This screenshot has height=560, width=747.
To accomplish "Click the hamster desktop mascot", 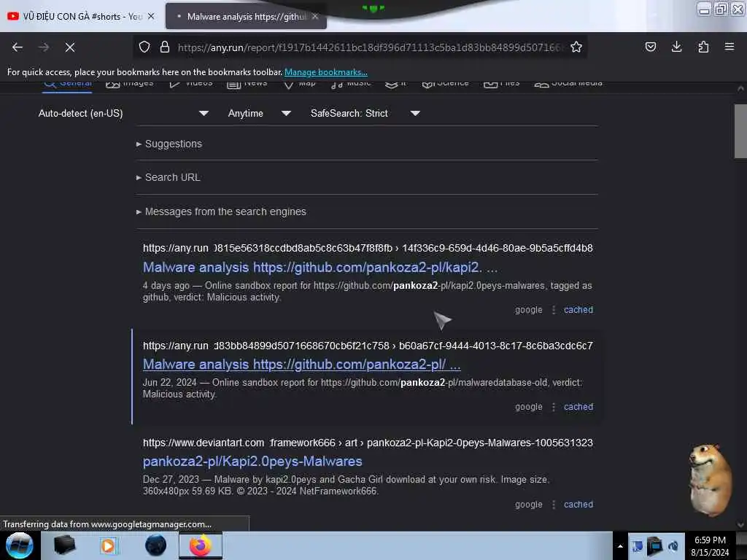I will [711, 480].
